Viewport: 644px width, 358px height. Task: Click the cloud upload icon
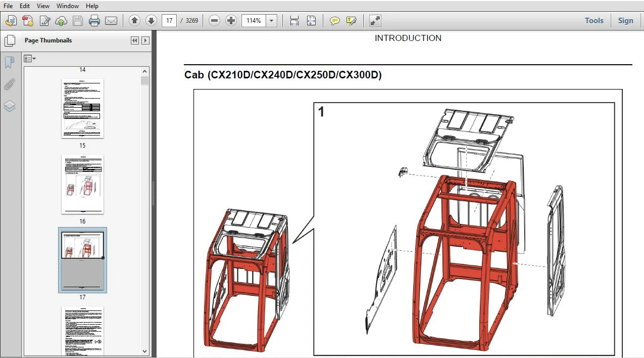(61, 21)
